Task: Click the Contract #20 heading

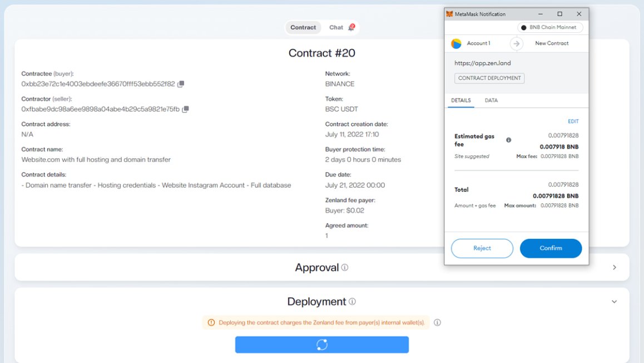Action: [x=321, y=53]
